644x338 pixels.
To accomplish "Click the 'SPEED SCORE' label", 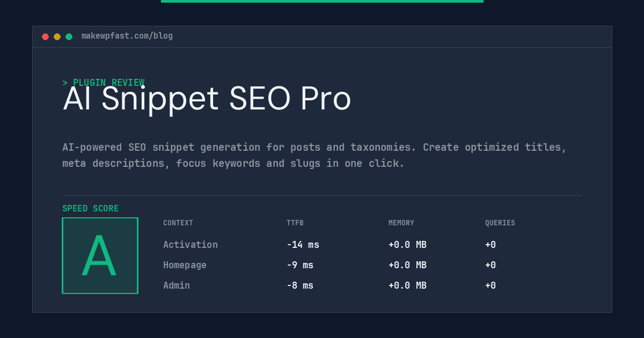I will 91,209.
